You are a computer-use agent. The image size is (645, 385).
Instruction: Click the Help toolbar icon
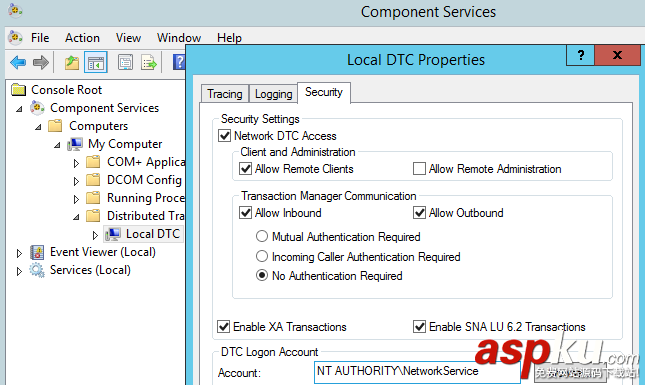[179, 63]
